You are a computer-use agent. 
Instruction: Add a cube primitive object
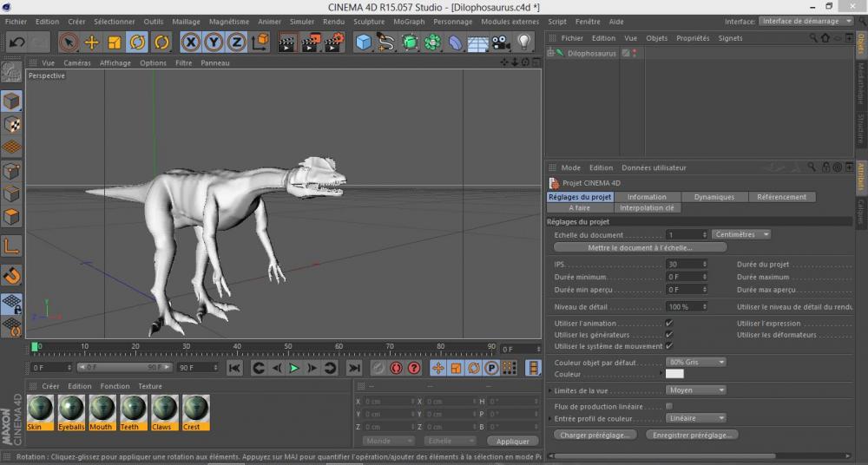[x=364, y=42]
